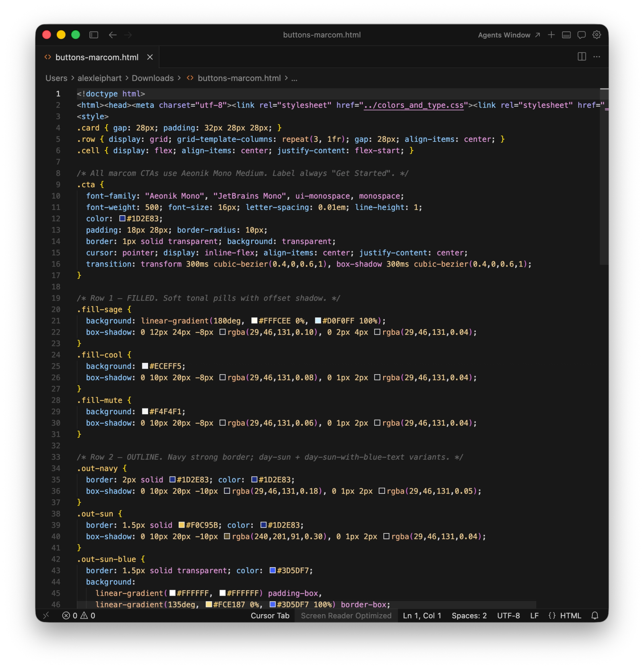Viewport: 644px width, 669px height.
Task: Change encoding via UTF-8
Action: pyautogui.click(x=508, y=615)
